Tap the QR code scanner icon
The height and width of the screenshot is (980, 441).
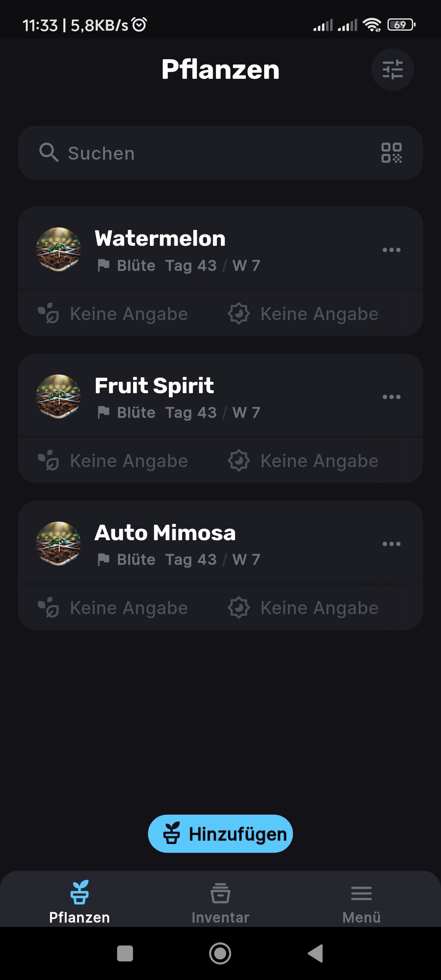point(391,153)
